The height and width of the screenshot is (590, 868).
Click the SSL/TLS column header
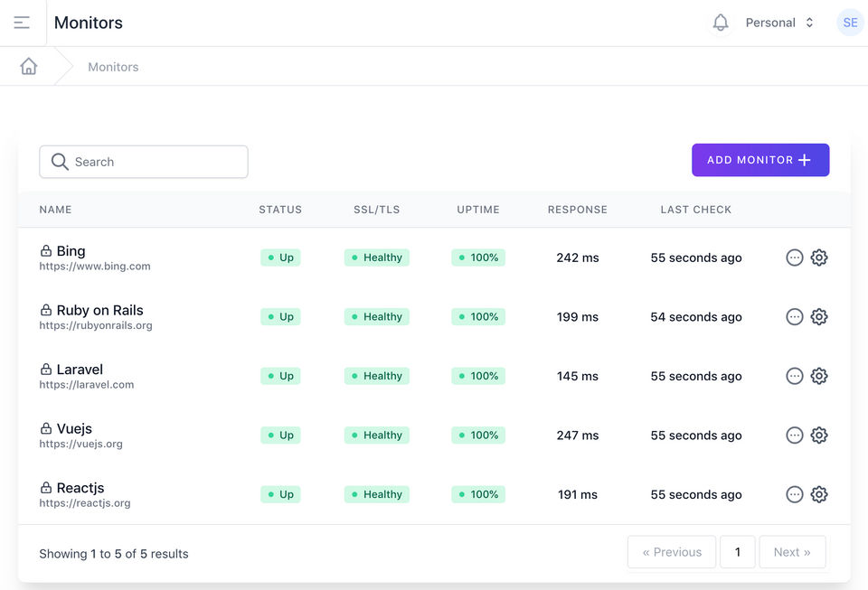(376, 210)
